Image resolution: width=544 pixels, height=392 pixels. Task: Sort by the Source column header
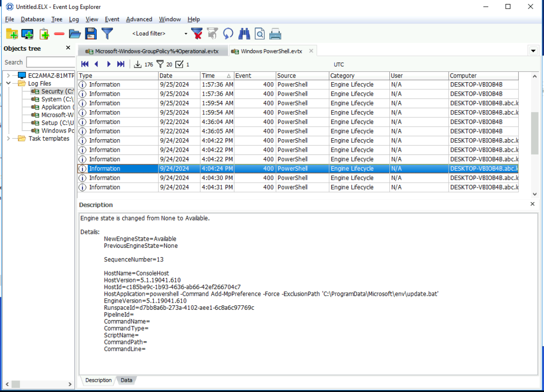(x=302, y=75)
